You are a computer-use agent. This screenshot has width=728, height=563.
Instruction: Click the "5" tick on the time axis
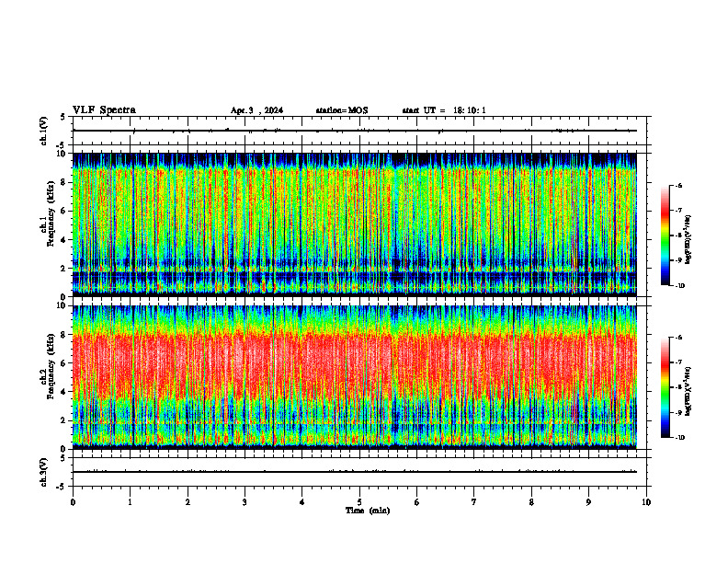[x=359, y=502]
